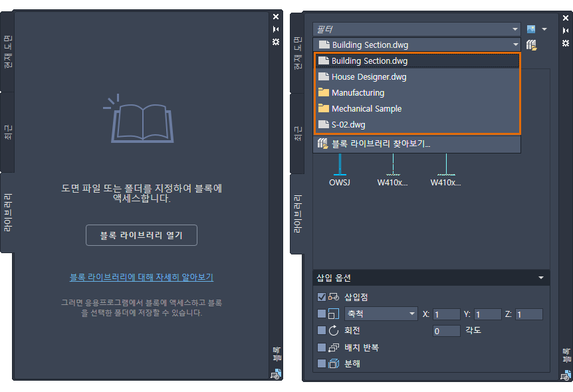Open the 축척 scale type dropdown
The image size is (573, 392).
click(381, 314)
